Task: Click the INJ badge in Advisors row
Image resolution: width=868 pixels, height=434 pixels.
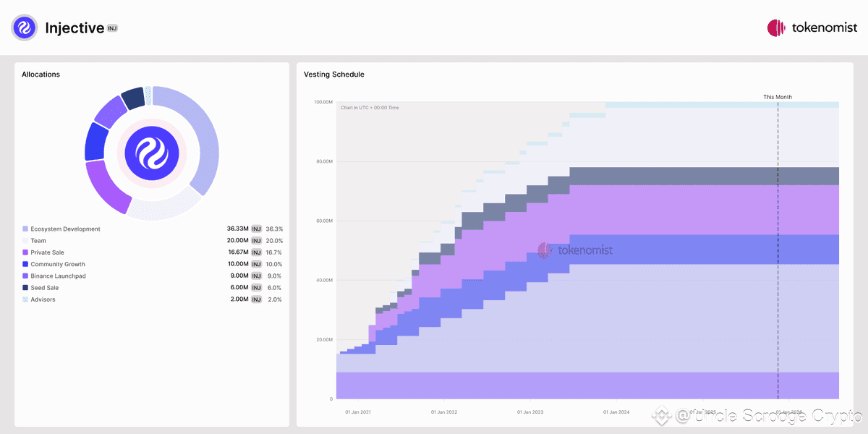Action: (257, 299)
